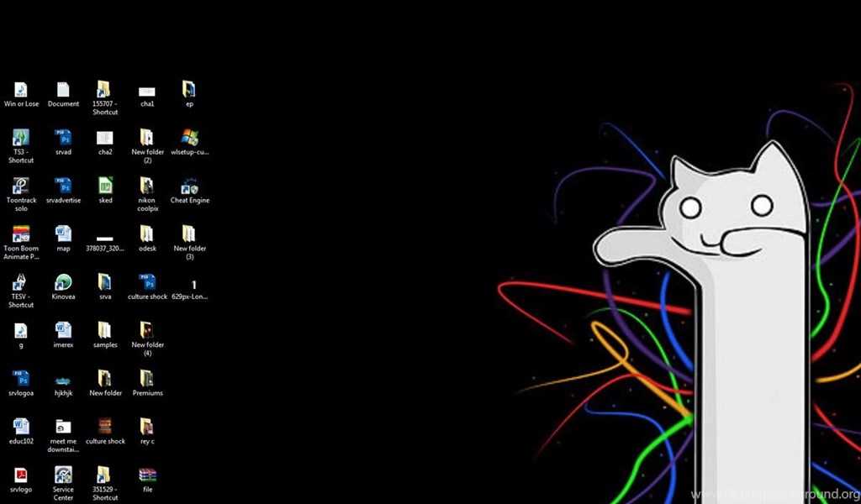Click the Win or Lose MP3 file

point(21,90)
